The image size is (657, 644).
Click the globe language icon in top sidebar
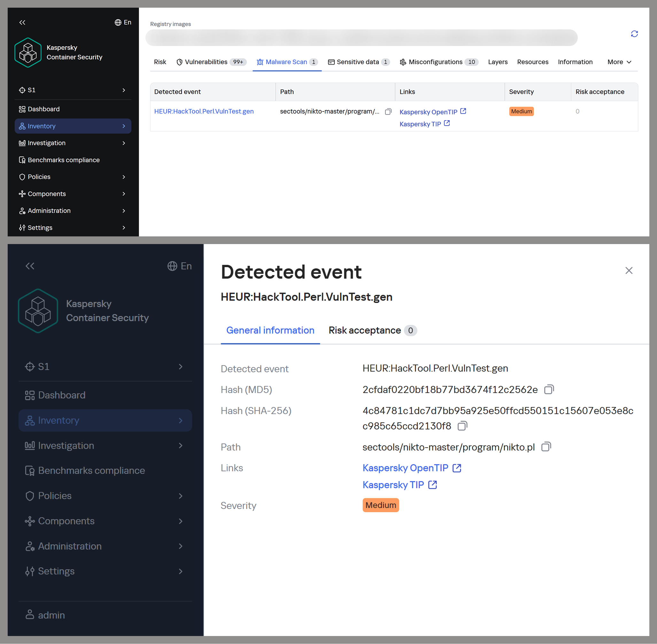pos(118,22)
